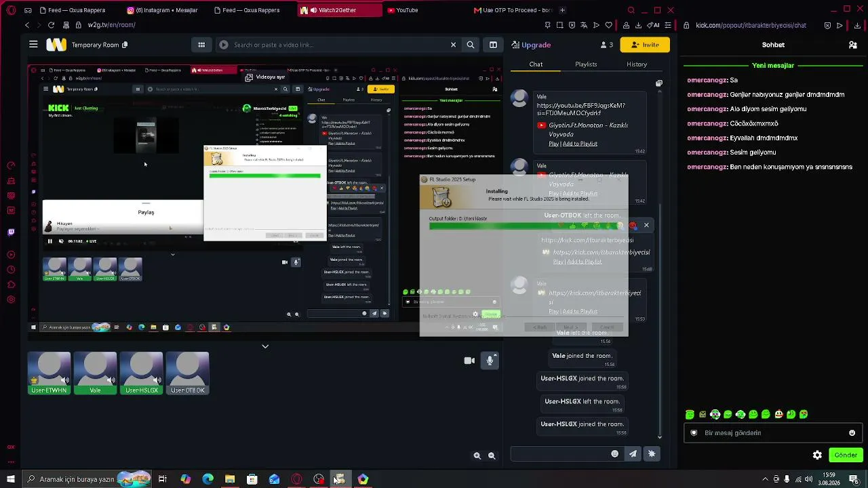
Task: Open the video apps grid button
Action: pos(201,45)
